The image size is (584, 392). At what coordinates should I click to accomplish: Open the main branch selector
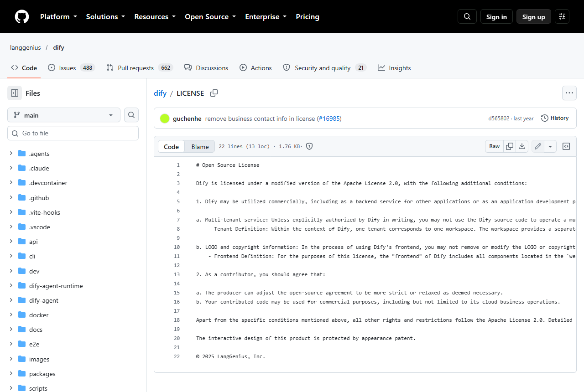coord(64,115)
